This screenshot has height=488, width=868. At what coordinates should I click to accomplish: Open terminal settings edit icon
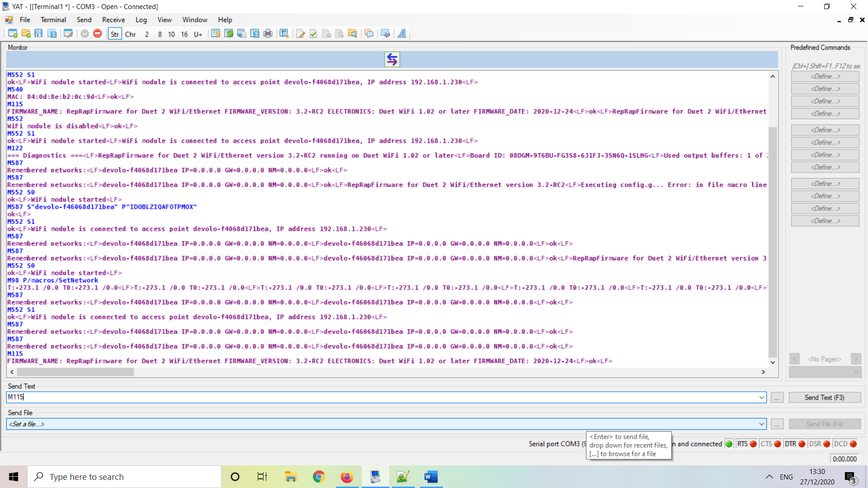[68, 34]
